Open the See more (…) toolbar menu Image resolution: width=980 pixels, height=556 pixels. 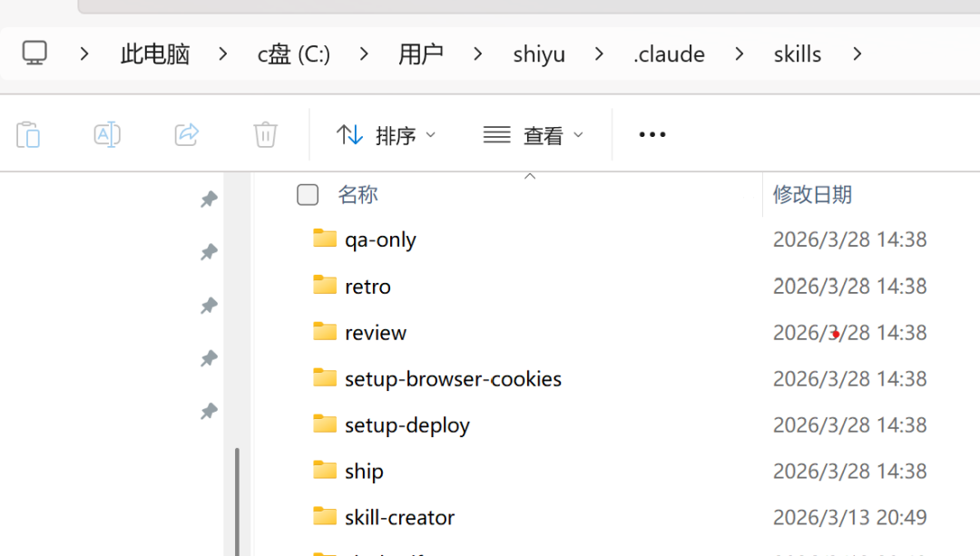tap(652, 134)
